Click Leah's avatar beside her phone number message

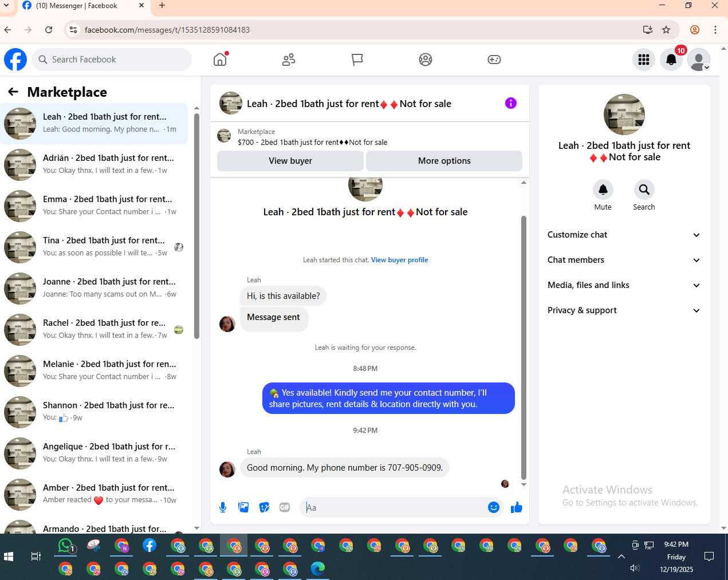point(227,469)
